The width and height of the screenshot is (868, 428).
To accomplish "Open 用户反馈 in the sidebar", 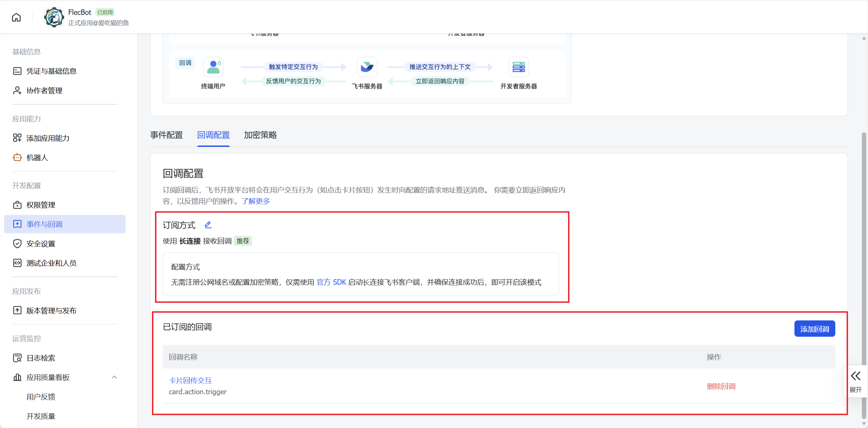I will (x=41, y=397).
